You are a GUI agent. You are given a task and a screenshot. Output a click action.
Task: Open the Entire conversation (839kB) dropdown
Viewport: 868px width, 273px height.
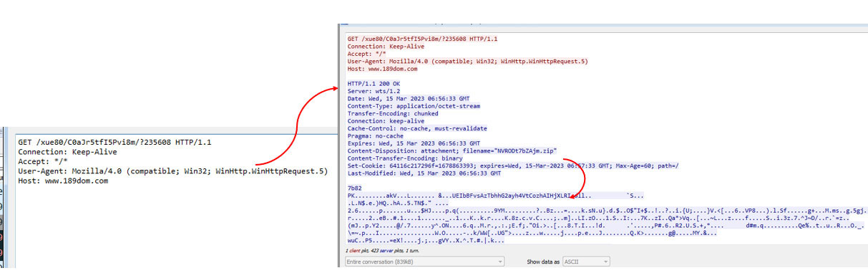pos(424,262)
